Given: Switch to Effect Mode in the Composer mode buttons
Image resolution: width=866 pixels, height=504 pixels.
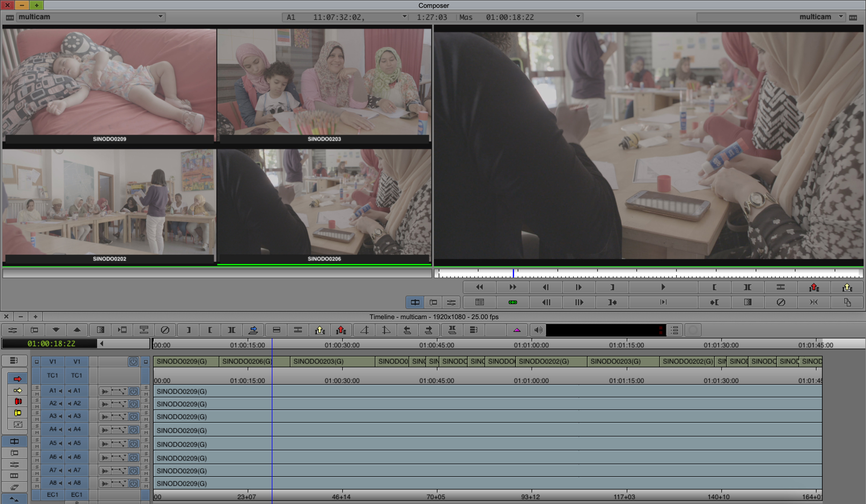Looking at the screenshot, I should click(451, 302).
